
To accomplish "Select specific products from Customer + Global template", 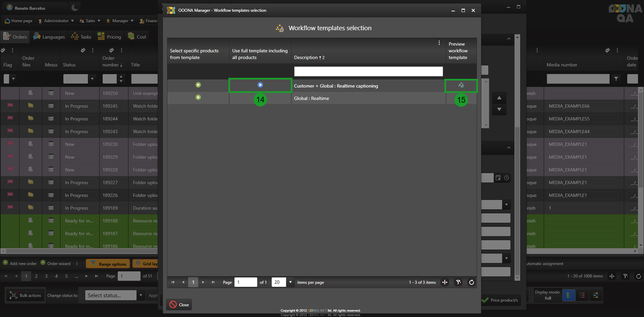I will (198, 85).
